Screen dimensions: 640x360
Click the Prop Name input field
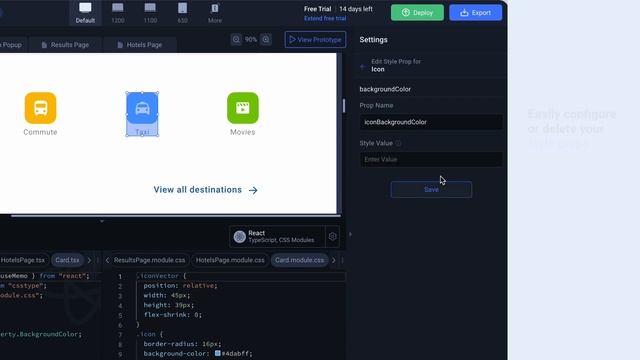click(x=431, y=122)
